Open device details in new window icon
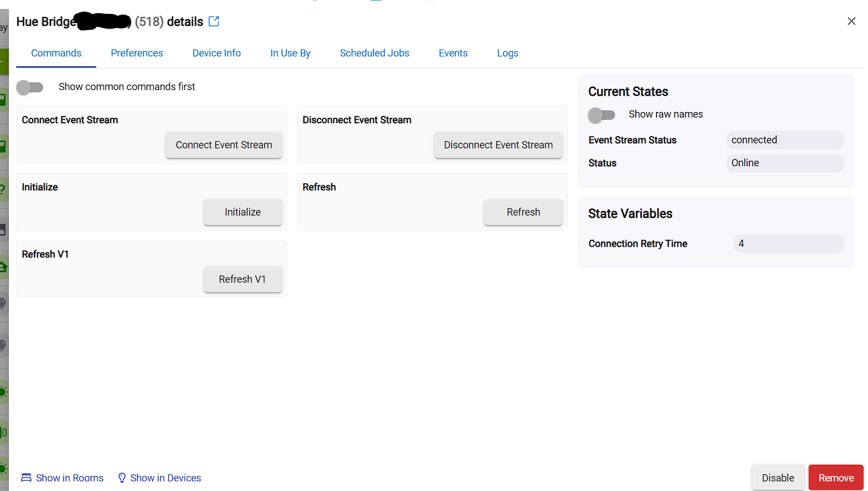 [214, 22]
